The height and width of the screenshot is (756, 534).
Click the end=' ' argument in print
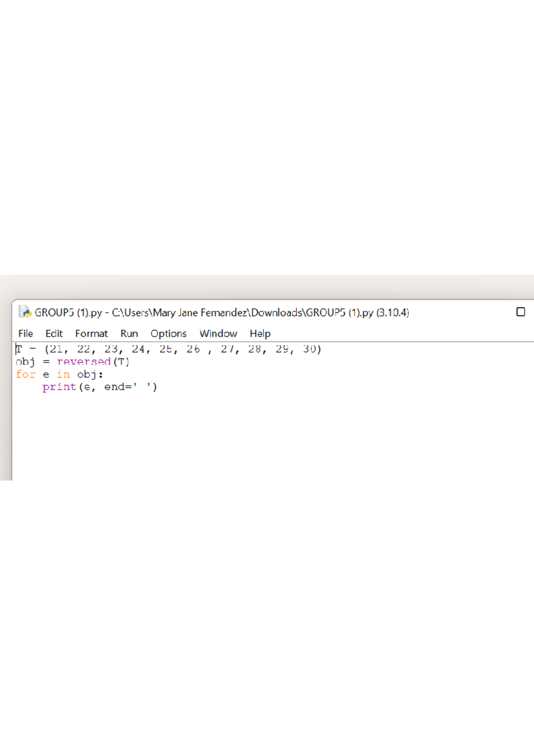[127, 387]
